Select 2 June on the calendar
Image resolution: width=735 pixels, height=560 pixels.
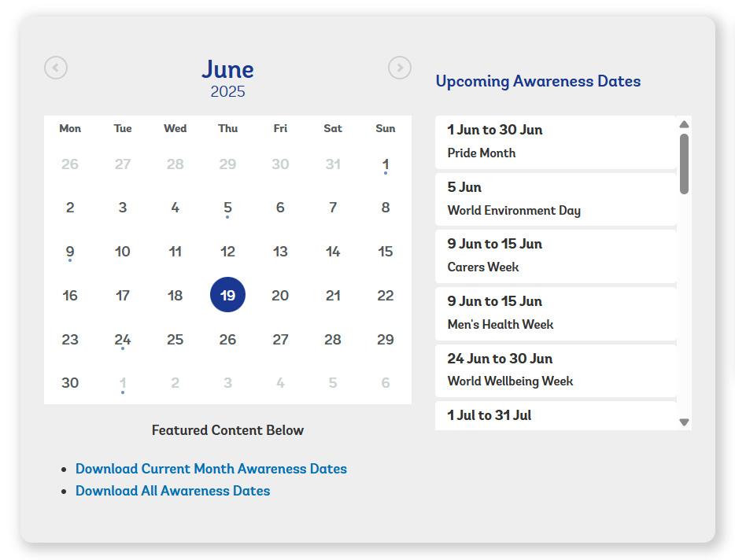[70, 208]
